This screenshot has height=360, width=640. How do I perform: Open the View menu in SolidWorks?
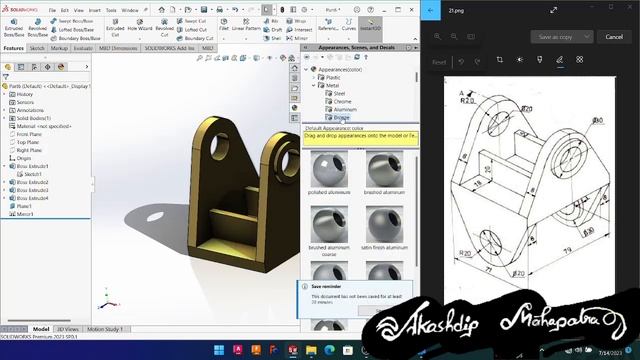click(x=78, y=10)
